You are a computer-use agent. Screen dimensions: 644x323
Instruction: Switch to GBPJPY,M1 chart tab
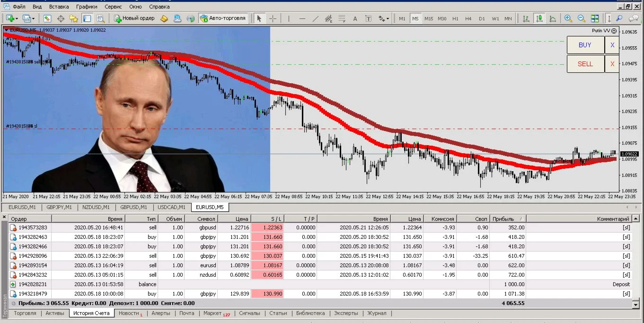59,207
